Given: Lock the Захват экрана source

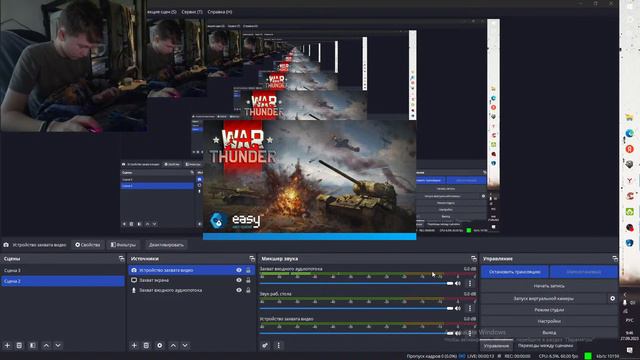Looking at the screenshot, I should 248,280.
